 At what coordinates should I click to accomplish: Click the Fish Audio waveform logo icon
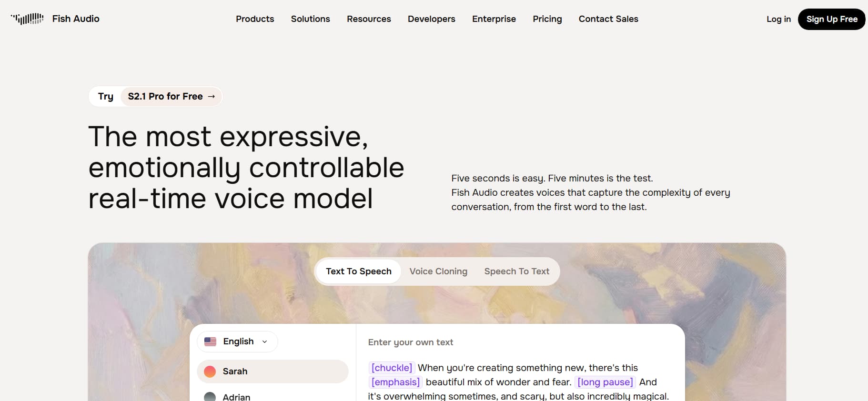pos(27,19)
